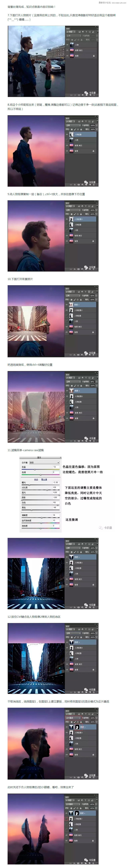Click 人物抠像 2 layer thumbnail in step 9 panel
This screenshot has height=868, width=128.
pyautogui.click(x=71, y=219)
